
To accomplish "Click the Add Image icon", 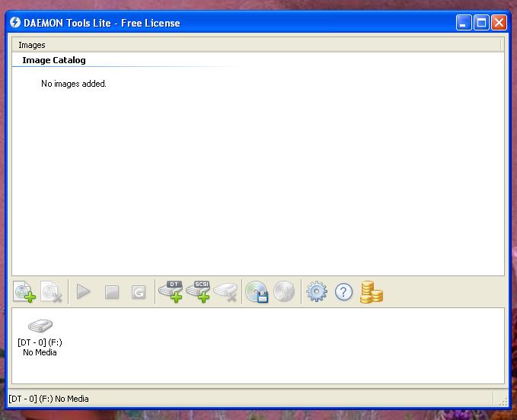I will [x=24, y=292].
